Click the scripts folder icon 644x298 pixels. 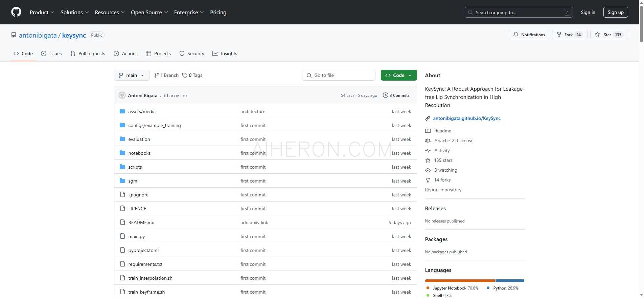pyautogui.click(x=122, y=167)
